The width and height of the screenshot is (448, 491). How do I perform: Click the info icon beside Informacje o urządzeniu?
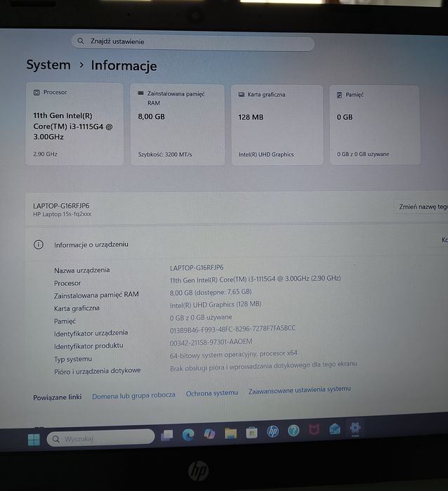[x=39, y=244]
